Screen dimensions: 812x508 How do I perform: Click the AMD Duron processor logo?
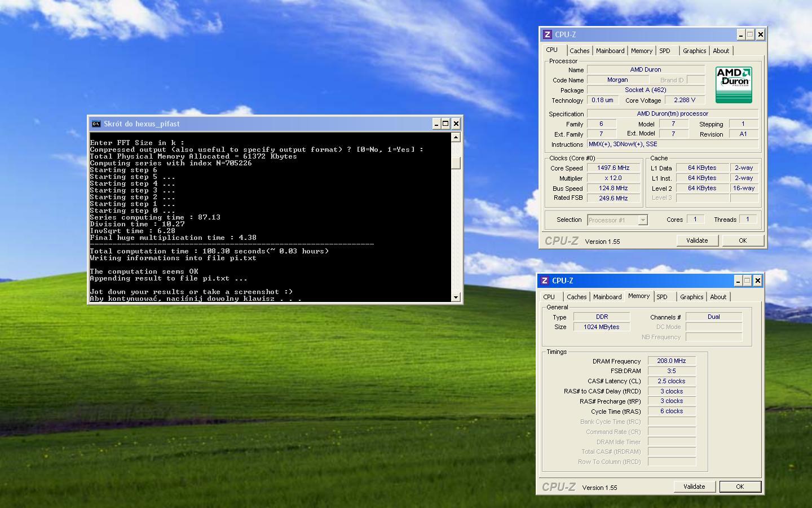tap(734, 85)
